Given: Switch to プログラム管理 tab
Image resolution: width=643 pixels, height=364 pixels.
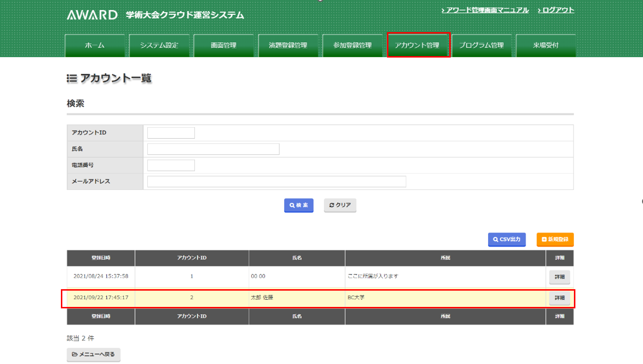Looking at the screenshot, I should pyautogui.click(x=481, y=46).
